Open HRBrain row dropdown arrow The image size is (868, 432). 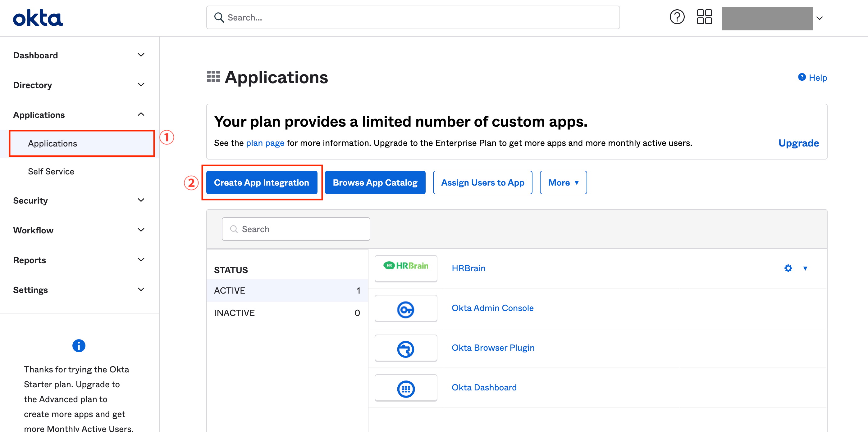(x=805, y=268)
